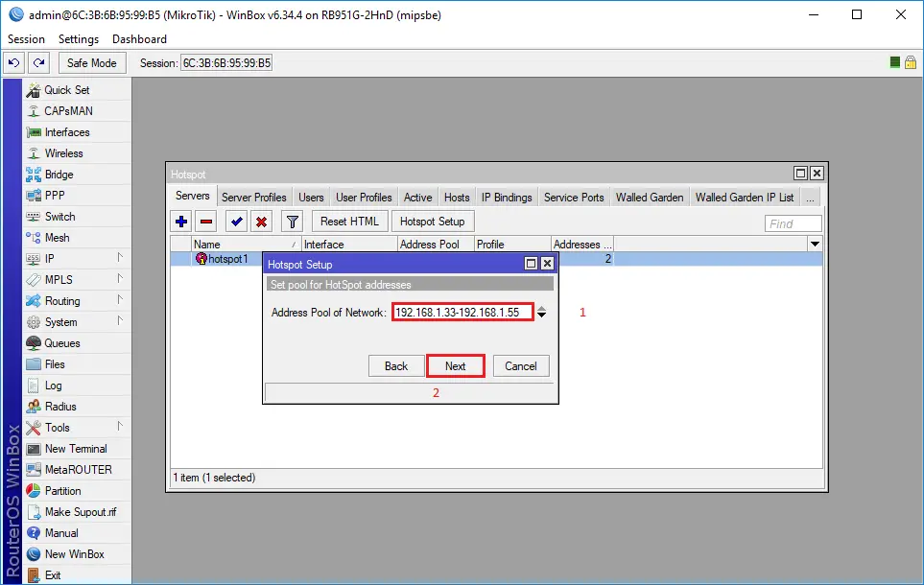Image resolution: width=924 pixels, height=585 pixels.
Task: Open the column chooser dropdown in Hotspot list
Action: tap(815, 244)
